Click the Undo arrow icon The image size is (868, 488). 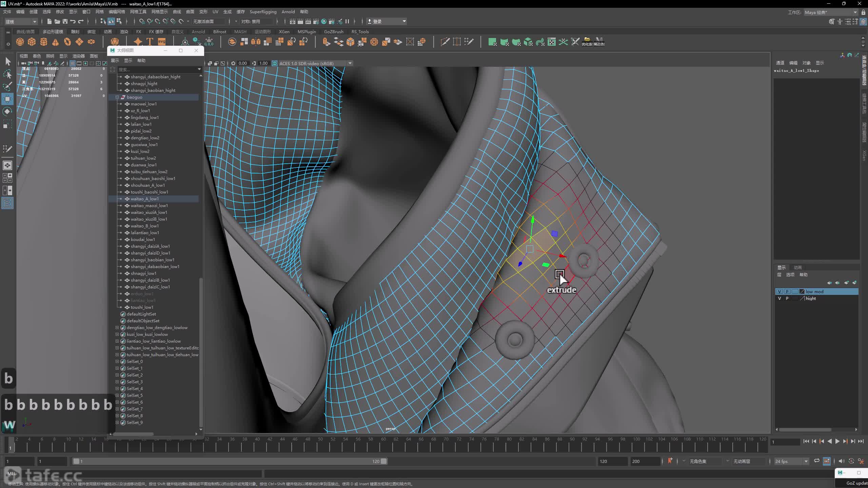pos(73,21)
